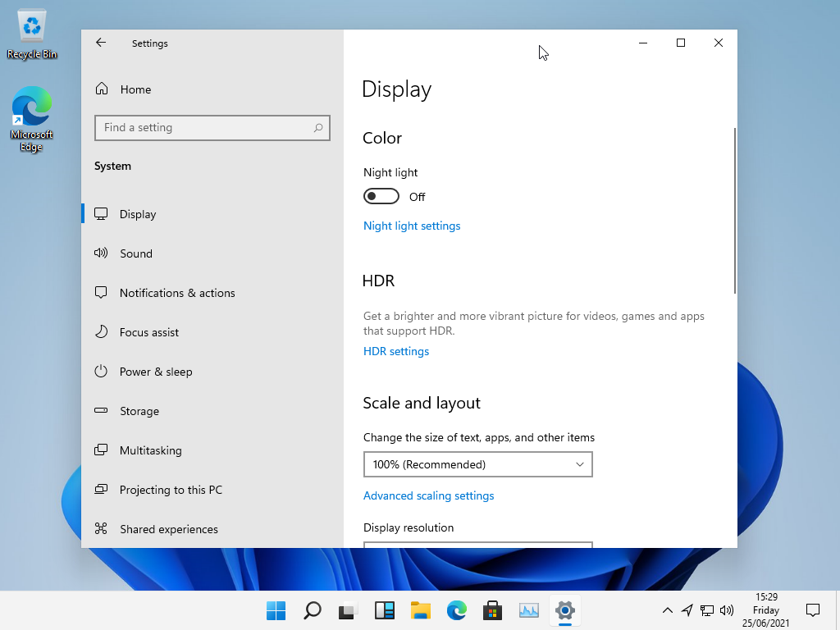Expand the 100% (Recommended) scale dropdown
Screen dimensions: 840x630
click(477, 464)
